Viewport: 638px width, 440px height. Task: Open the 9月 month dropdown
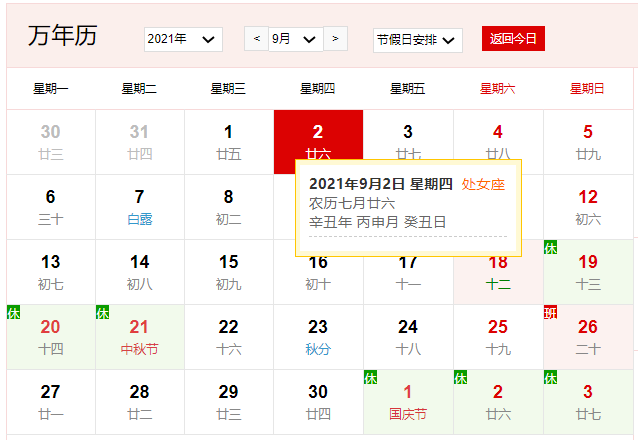point(296,39)
